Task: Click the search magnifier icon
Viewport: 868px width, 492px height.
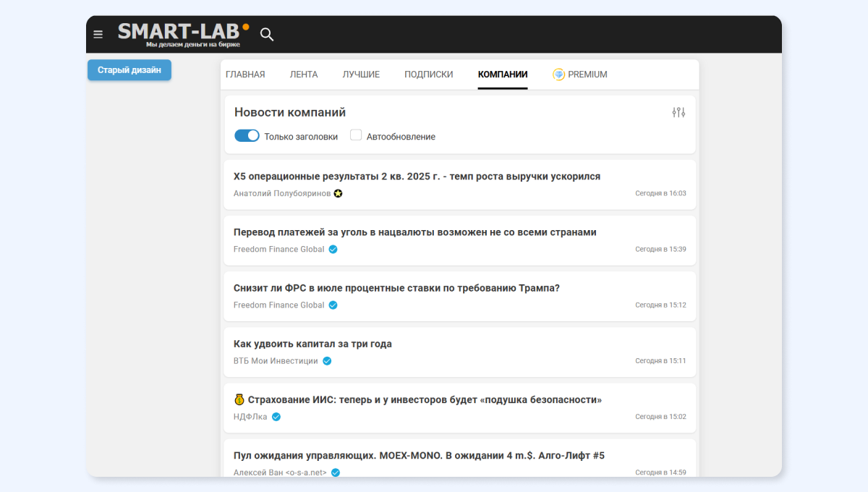Action: 267,34
